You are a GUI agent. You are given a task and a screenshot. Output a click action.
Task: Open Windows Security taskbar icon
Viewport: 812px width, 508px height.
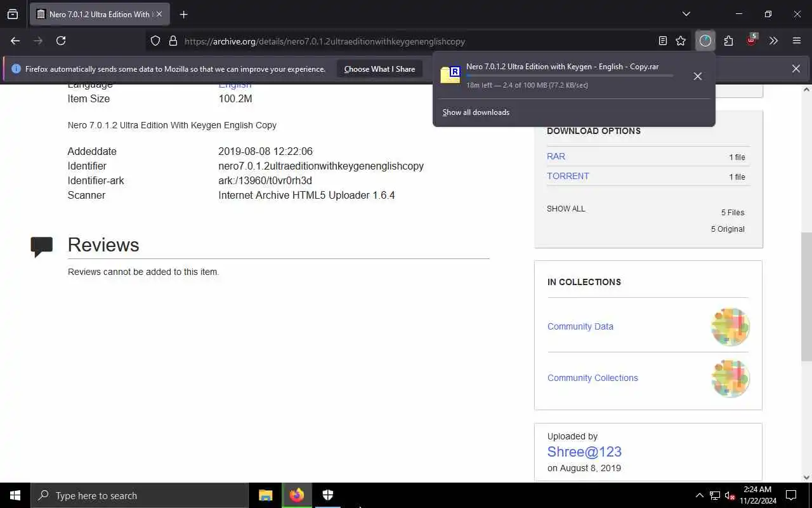328,495
